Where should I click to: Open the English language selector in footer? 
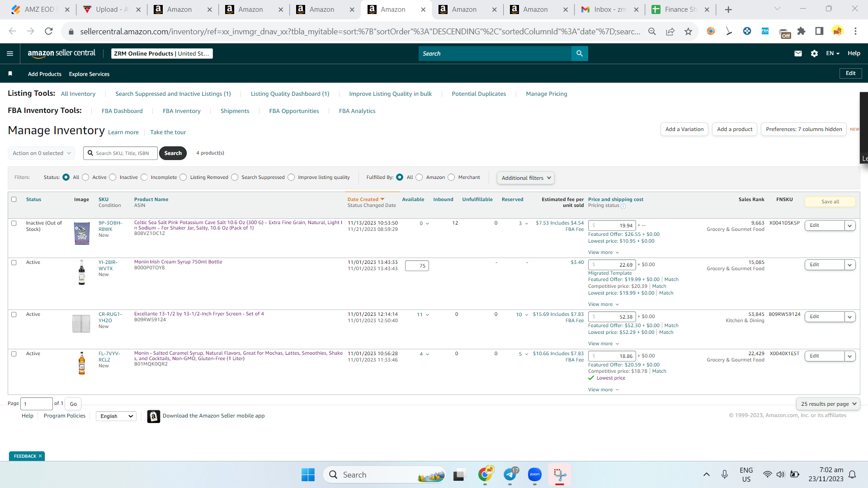tap(116, 416)
